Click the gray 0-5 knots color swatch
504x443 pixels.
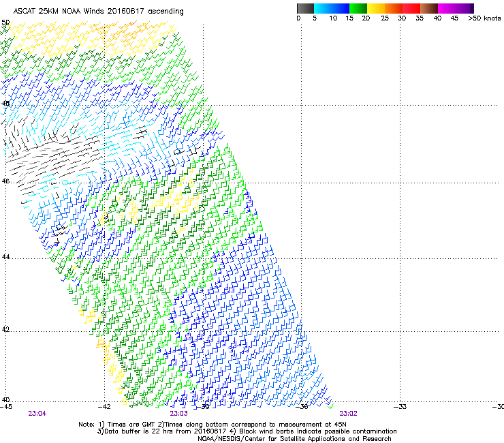pos(305,8)
